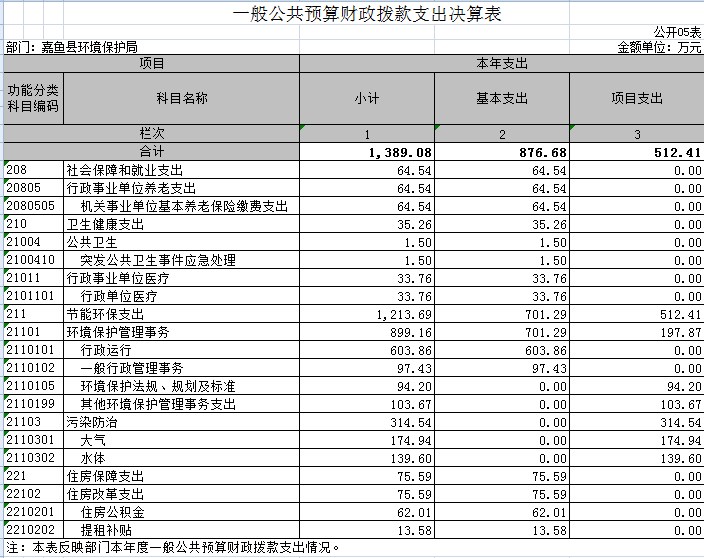Click the 住房公积金 cell
The height and width of the screenshot is (558, 704).
tap(182, 511)
